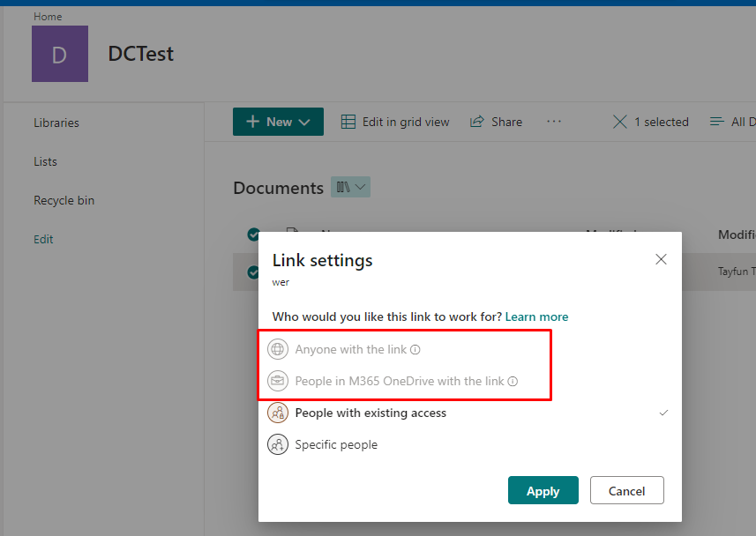Open the Learn more link
Viewport: 756px width, 536px height.
pyautogui.click(x=536, y=316)
